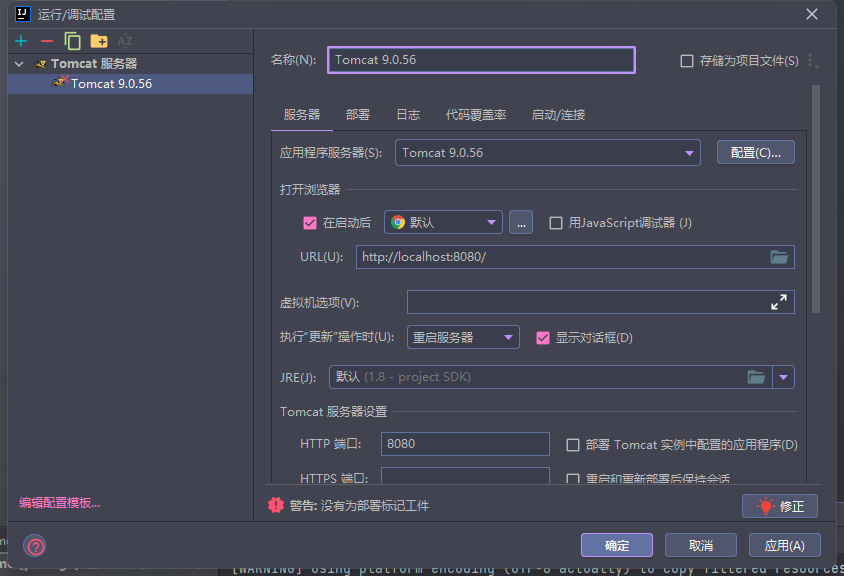Screen dimensions: 844x576
Task: Uncheck the 'Show dialog' checkbox
Action: (543, 338)
